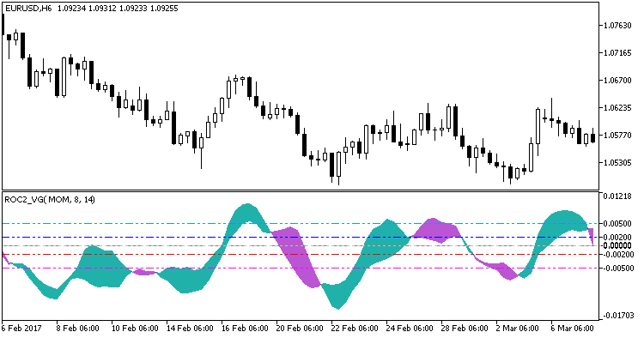644x338 pixels.
Task: Select the ROC2_VG( MOM, 8, 14) indicator label
Action: [50, 200]
